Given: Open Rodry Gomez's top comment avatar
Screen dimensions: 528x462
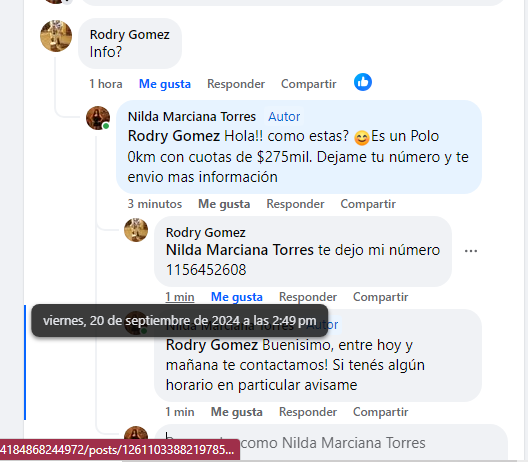Looking at the screenshot, I should 56,36.
